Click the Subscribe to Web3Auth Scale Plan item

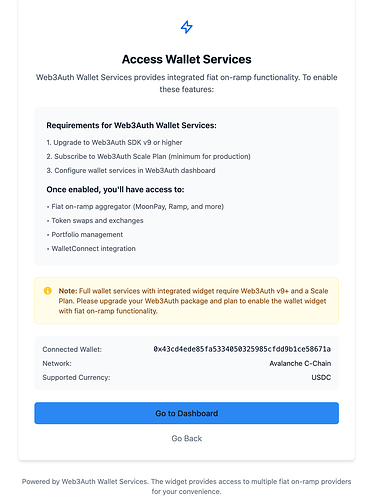point(148,156)
